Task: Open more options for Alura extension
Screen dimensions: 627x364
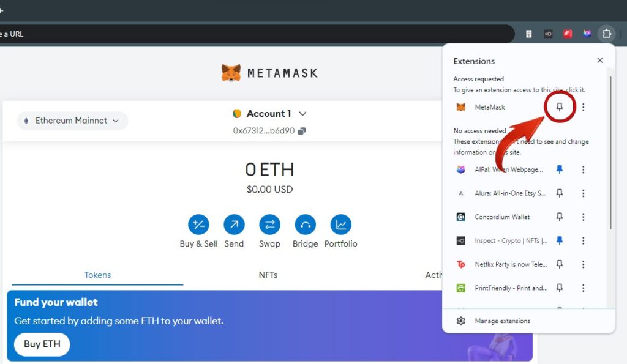Action: [x=583, y=193]
